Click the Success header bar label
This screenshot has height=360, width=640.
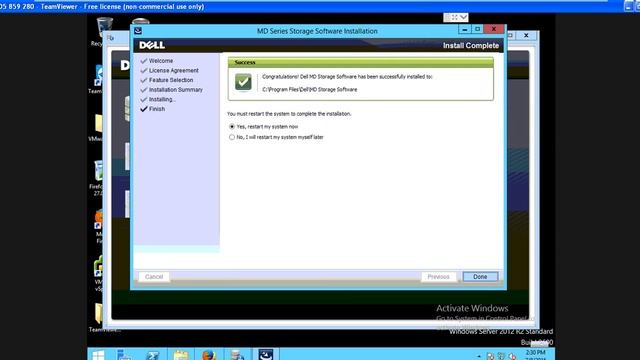(245, 62)
